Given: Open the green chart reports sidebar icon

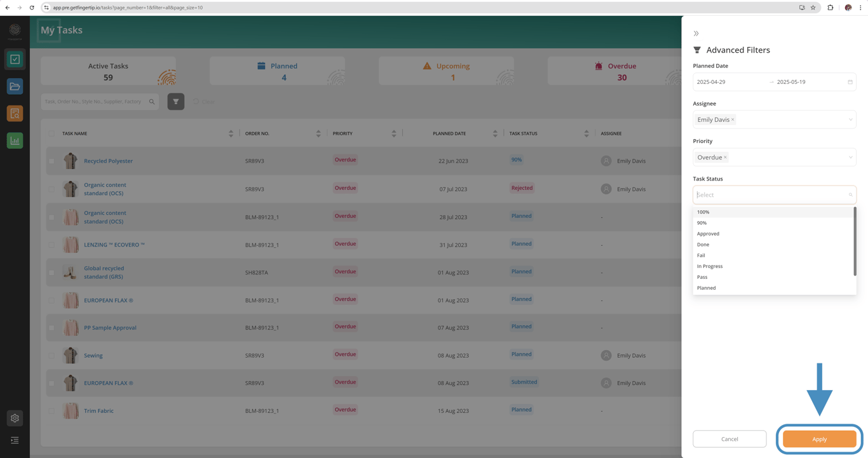Looking at the screenshot, I should pos(15,141).
